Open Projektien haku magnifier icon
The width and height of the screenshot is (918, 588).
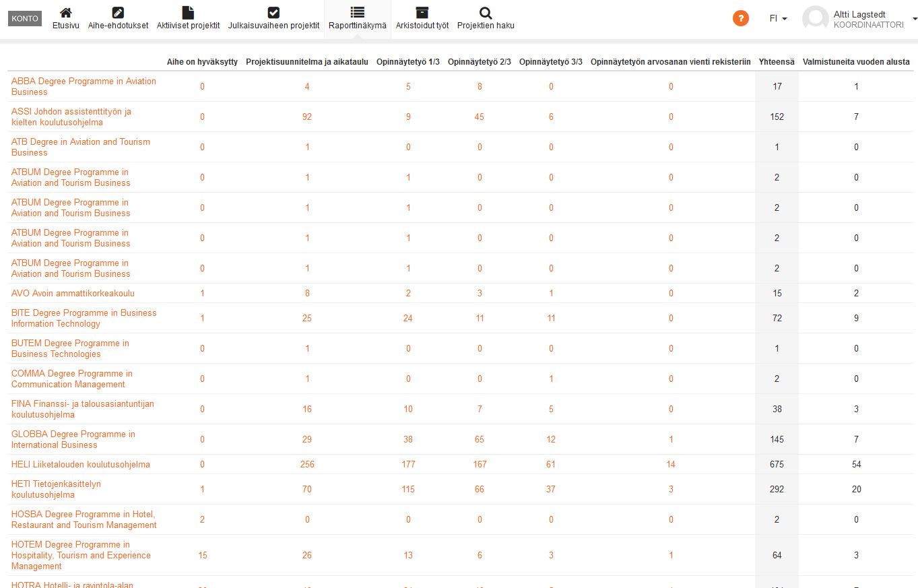(486, 13)
